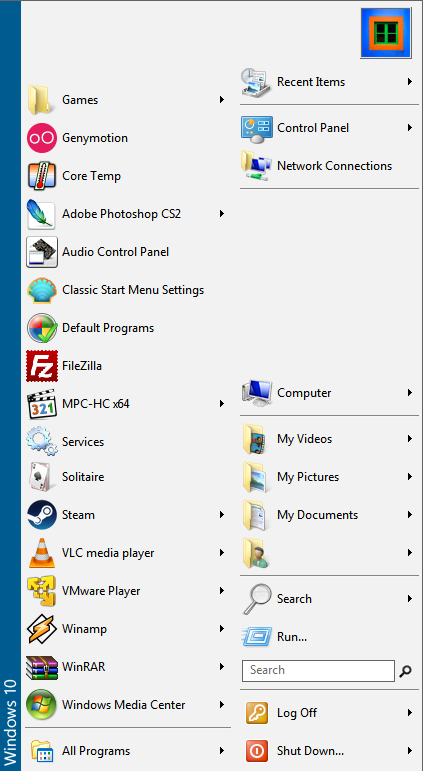Image resolution: width=423 pixels, height=771 pixels.
Task: Click the Windows Media Center orb icon
Action: click(x=42, y=705)
